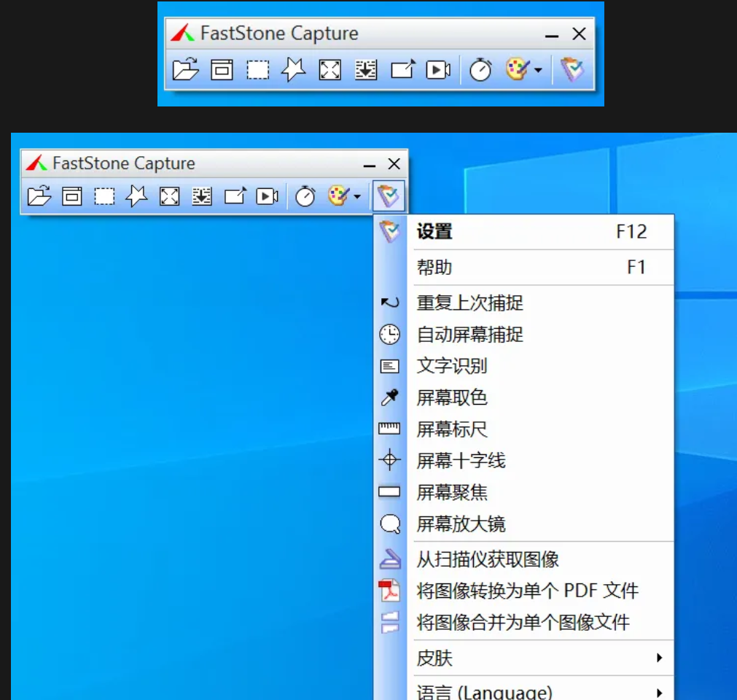The image size is (737, 700).
Task: Open 帮助 F1 menu entry
Action: [523, 267]
